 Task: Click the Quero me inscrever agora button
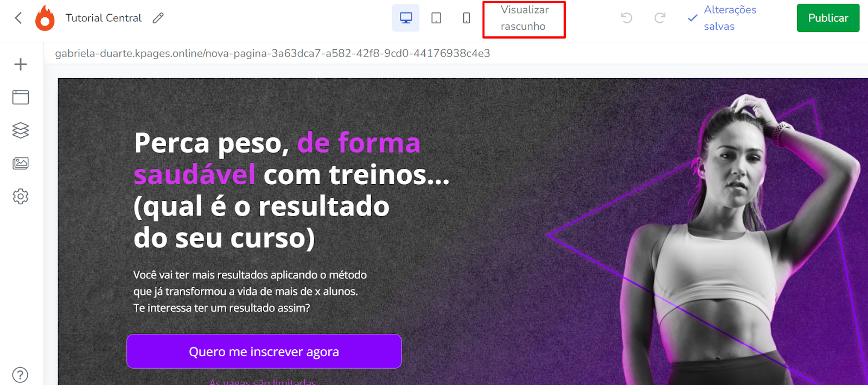pos(264,351)
